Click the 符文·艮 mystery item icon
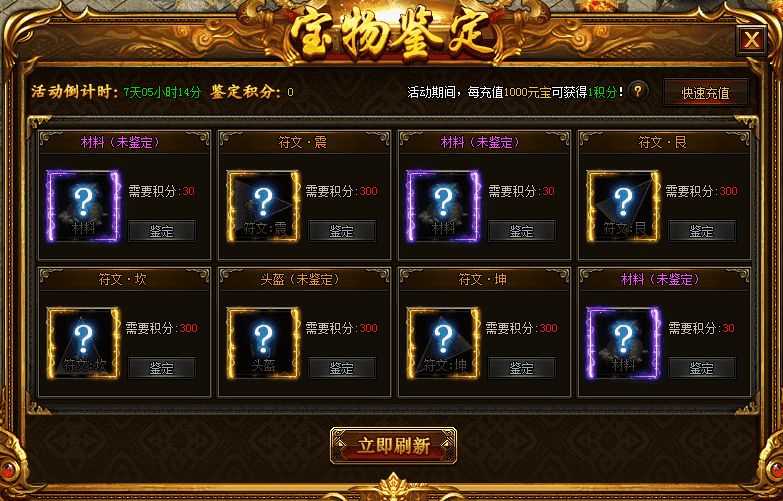This screenshot has height=501, width=783. pyautogui.click(x=623, y=206)
